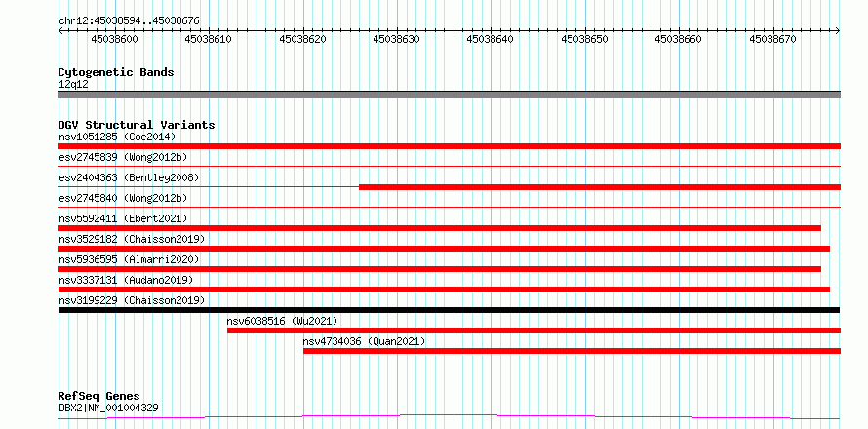Click the red bar for nsv5592411

point(440,228)
